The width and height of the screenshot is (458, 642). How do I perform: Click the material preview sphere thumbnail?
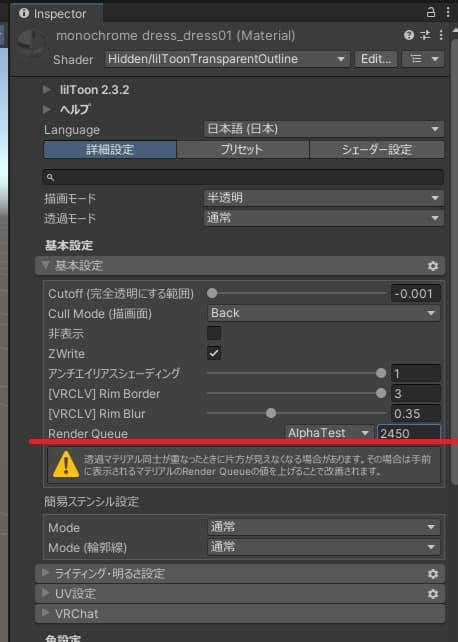point(31,43)
